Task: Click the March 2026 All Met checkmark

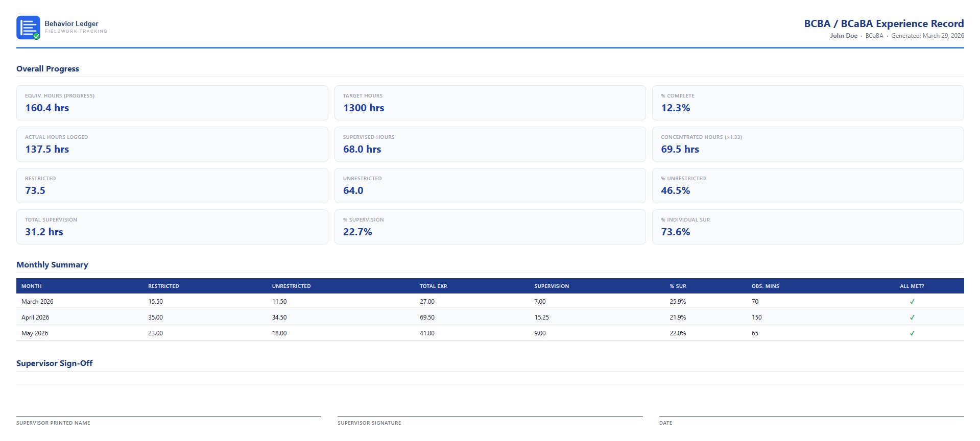Action: (912, 302)
